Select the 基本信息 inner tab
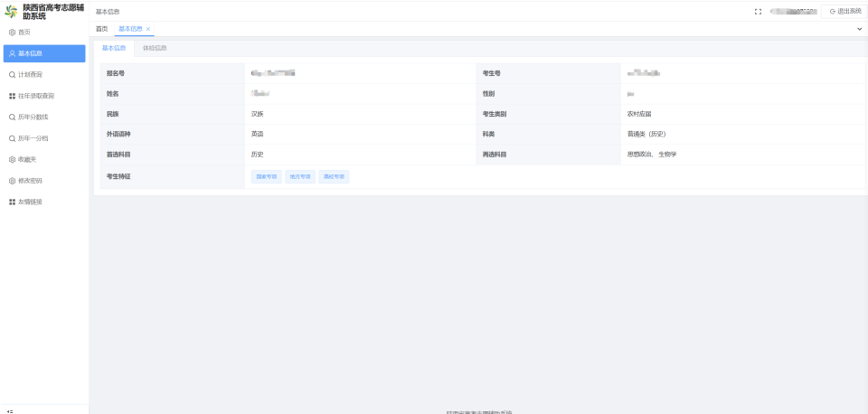Image resolution: width=868 pixels, height=414 pixels. coord(114,48)
